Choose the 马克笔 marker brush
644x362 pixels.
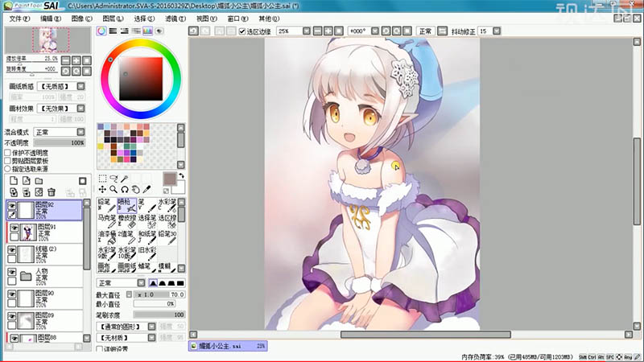[107, 220]
